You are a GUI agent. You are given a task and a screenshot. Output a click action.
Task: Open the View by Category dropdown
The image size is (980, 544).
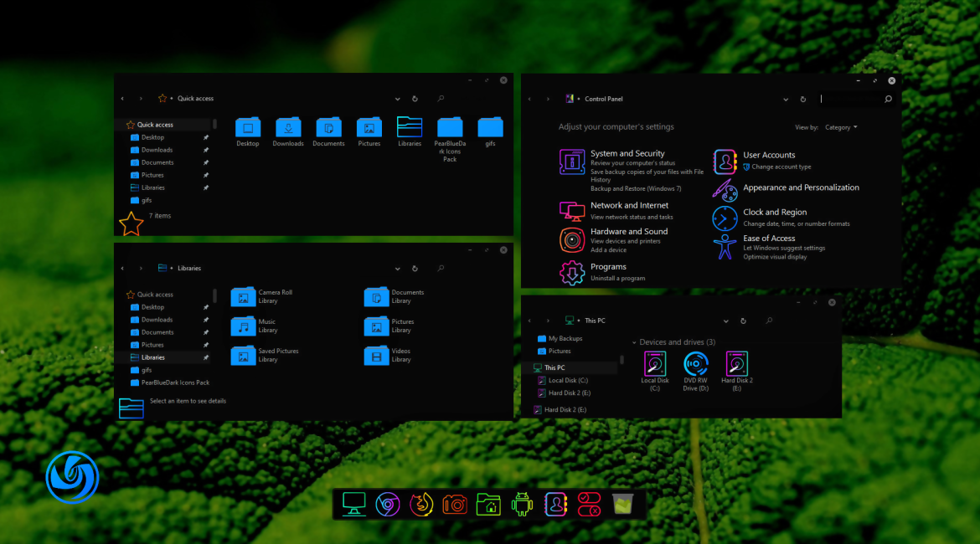click(x=841, y=127)
